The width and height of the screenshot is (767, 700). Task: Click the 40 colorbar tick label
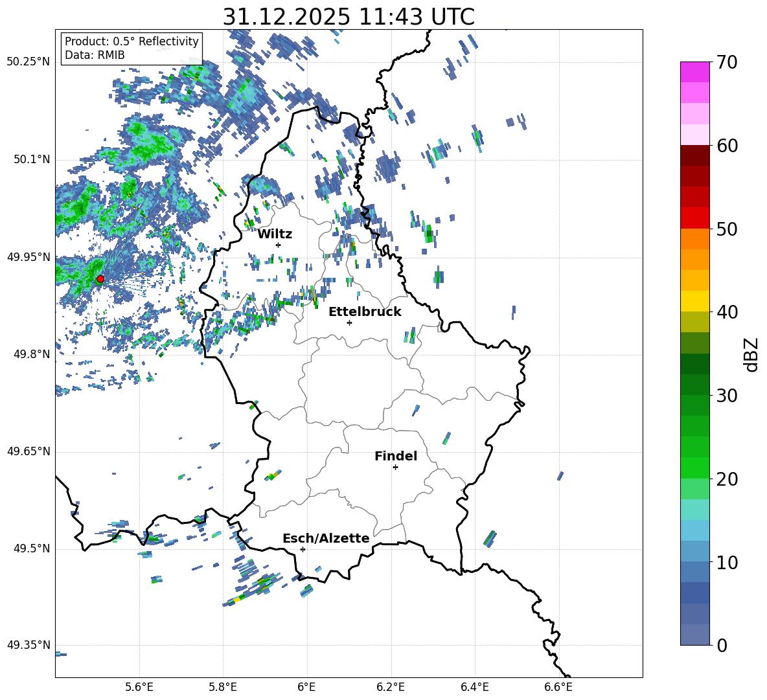tap(727, 312)
